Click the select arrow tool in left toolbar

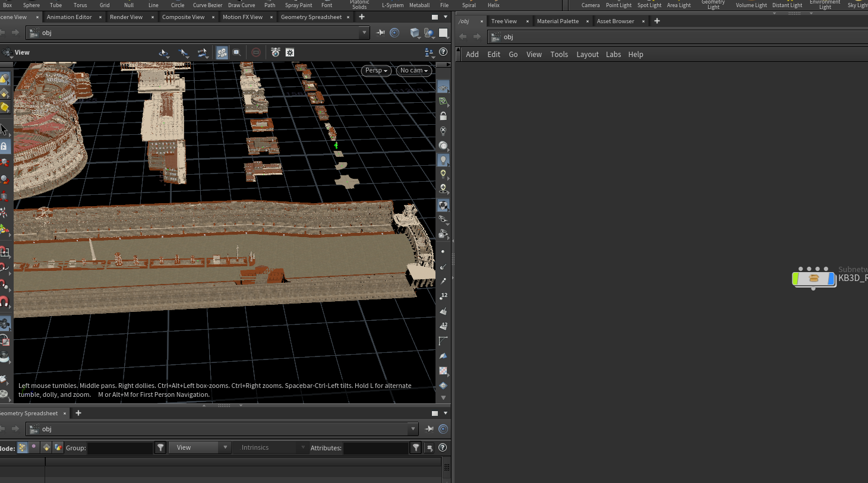[4, 130]
